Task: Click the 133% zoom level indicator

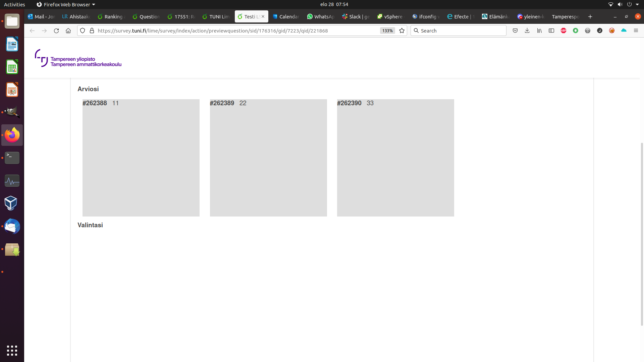Action: [x=387, y=31]
